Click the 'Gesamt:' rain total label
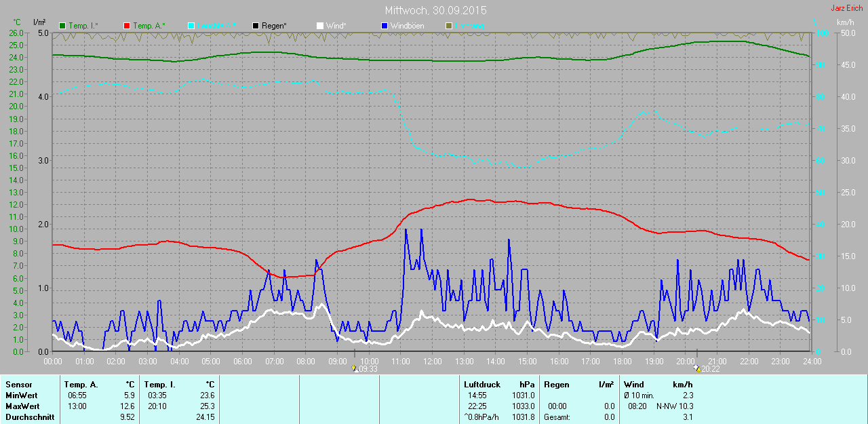The width and height of the screenshot is (868, 424). pyautogui.click(x=557, y=417)
